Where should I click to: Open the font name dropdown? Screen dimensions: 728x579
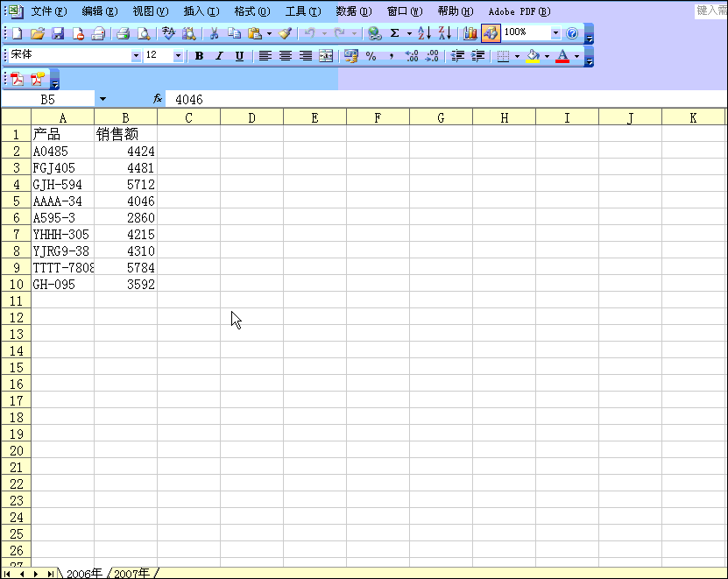tap(138, 56)
